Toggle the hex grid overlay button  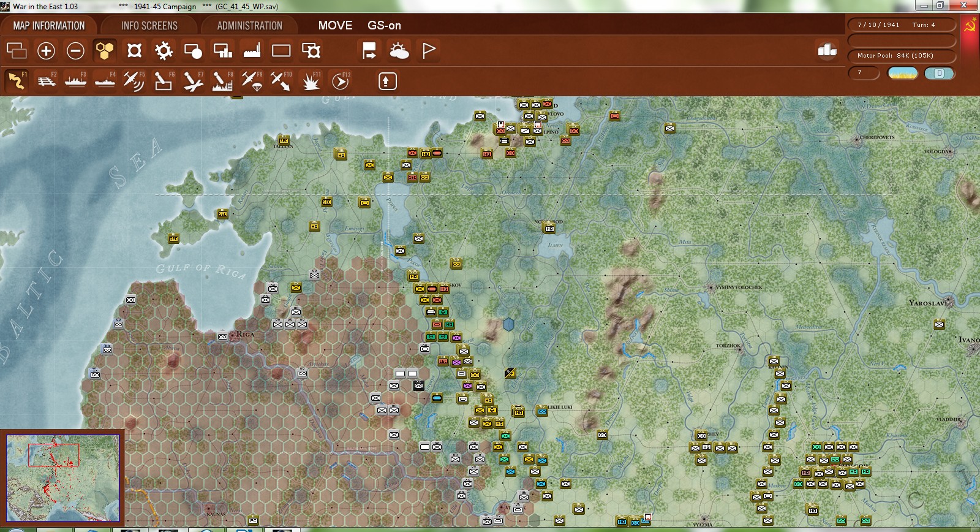[105, 51]
